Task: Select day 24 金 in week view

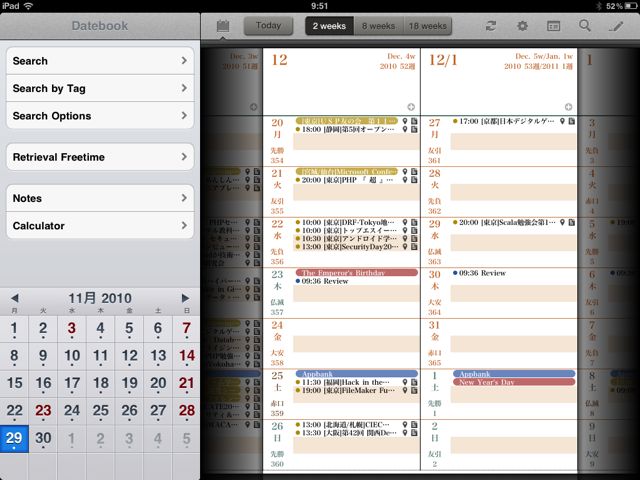Action: (x=277, y=343)
